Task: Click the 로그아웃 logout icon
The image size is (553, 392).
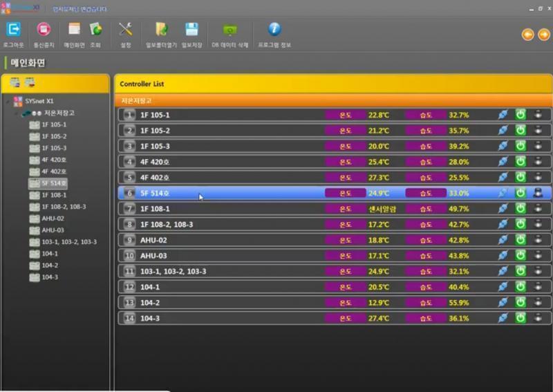Action: (13, 30)
